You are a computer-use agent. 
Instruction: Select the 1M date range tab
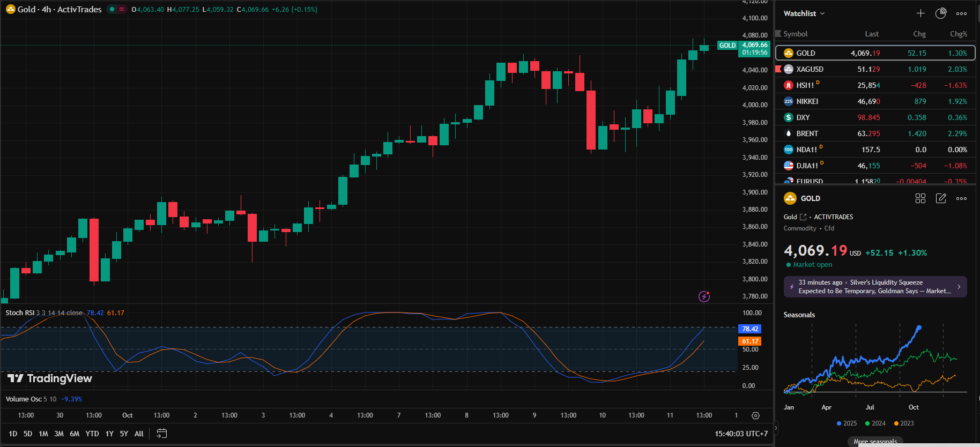tap(43, 434)
